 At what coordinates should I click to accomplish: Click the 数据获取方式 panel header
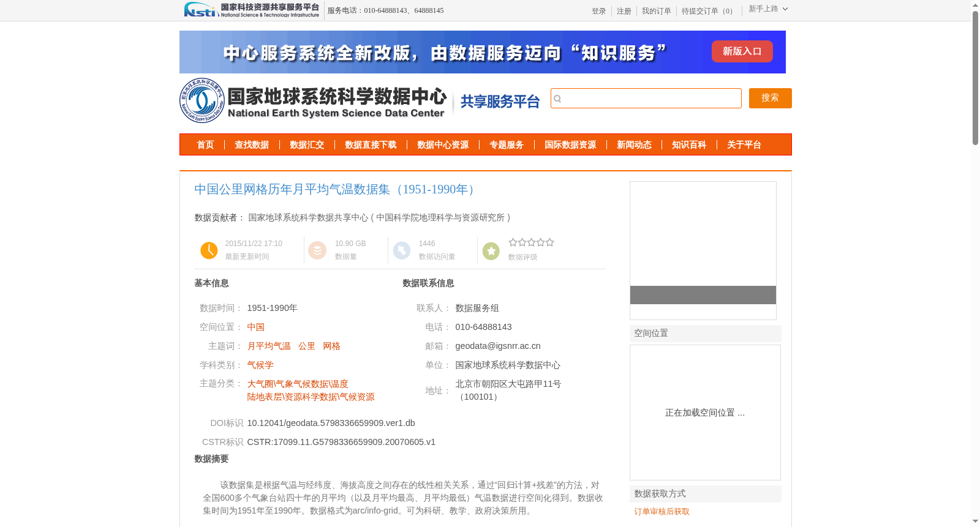706,494
